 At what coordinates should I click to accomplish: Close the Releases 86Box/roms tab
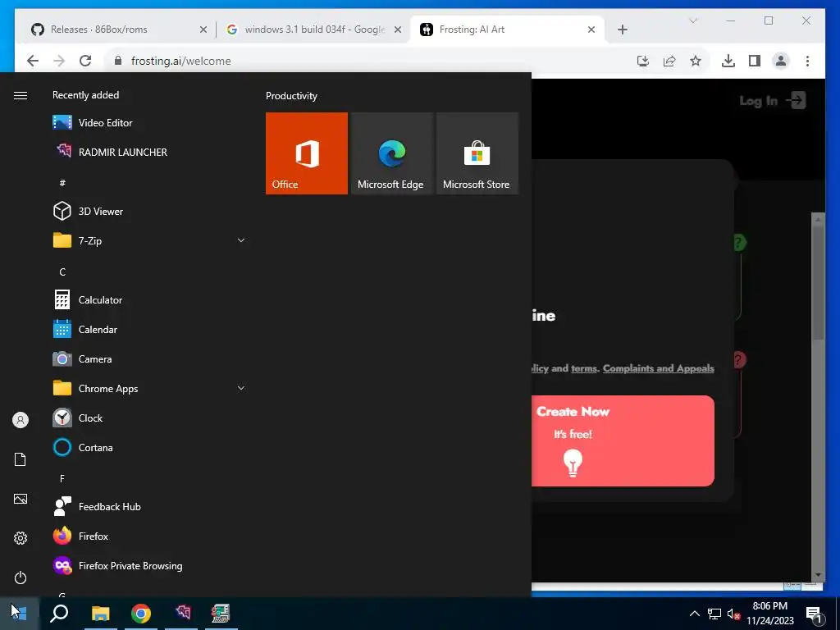pyautogui.click(x=203, y=30)
